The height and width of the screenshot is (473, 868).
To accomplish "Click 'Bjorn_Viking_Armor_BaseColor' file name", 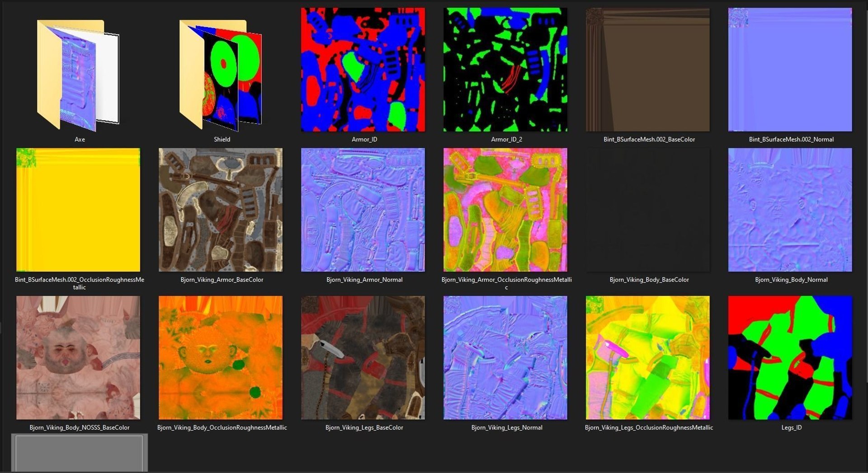I will (x=222, y=280).
